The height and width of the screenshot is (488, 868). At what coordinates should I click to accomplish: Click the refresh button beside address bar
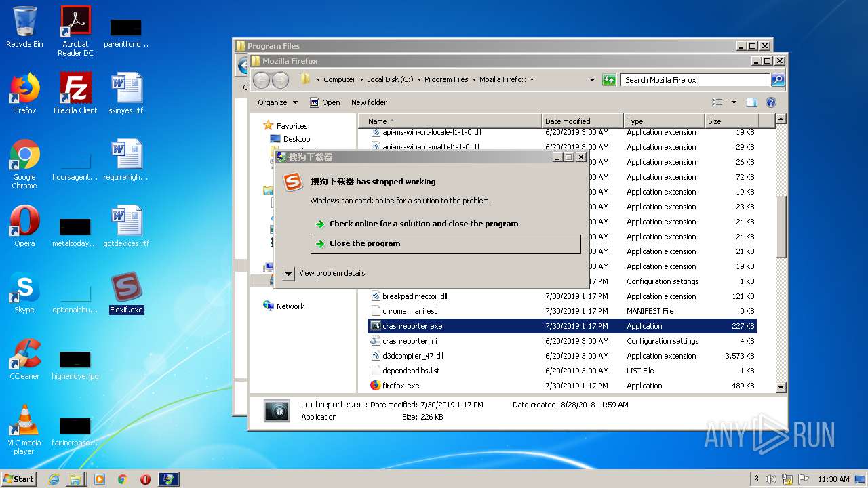click(609, 79)
